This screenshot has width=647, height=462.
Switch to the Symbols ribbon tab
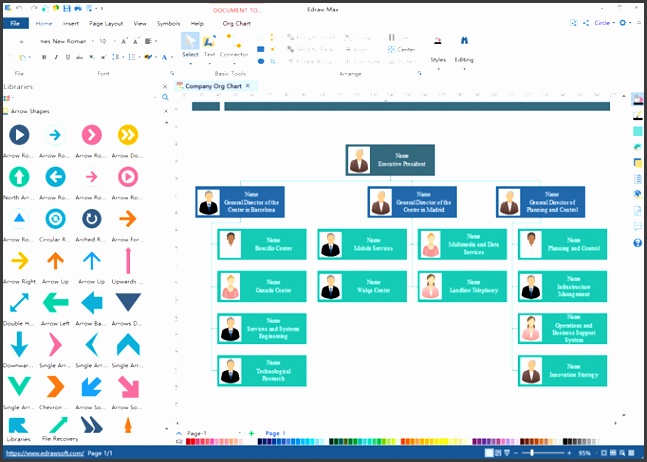168,24
